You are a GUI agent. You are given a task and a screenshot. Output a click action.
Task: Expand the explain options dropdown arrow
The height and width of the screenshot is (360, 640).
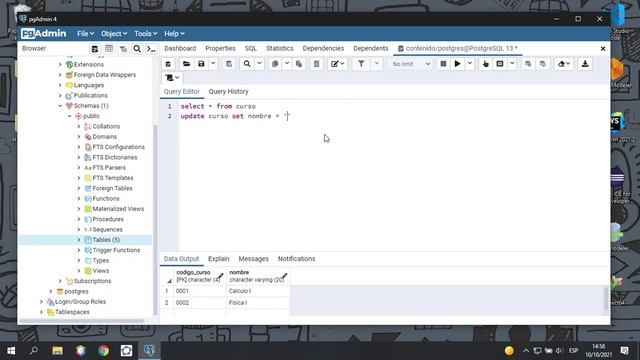[x=512, y=64]
